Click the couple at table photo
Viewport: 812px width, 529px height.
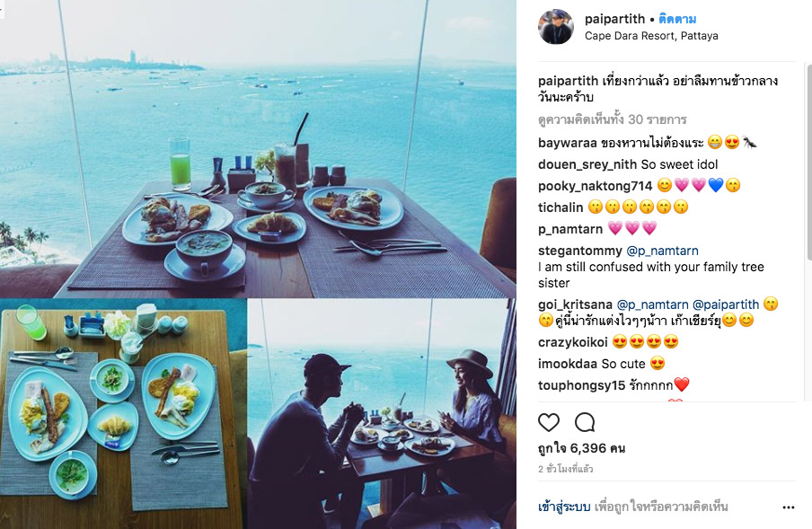[x=382, y=413]
